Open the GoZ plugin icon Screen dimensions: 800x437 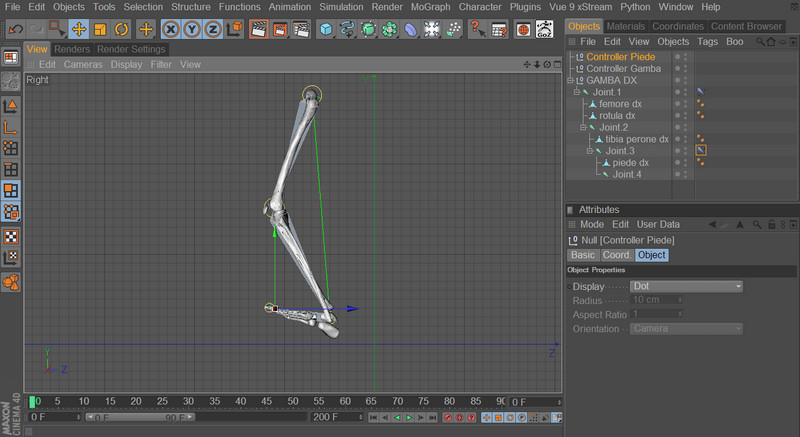pyautogui.click(x=545, y=29)
